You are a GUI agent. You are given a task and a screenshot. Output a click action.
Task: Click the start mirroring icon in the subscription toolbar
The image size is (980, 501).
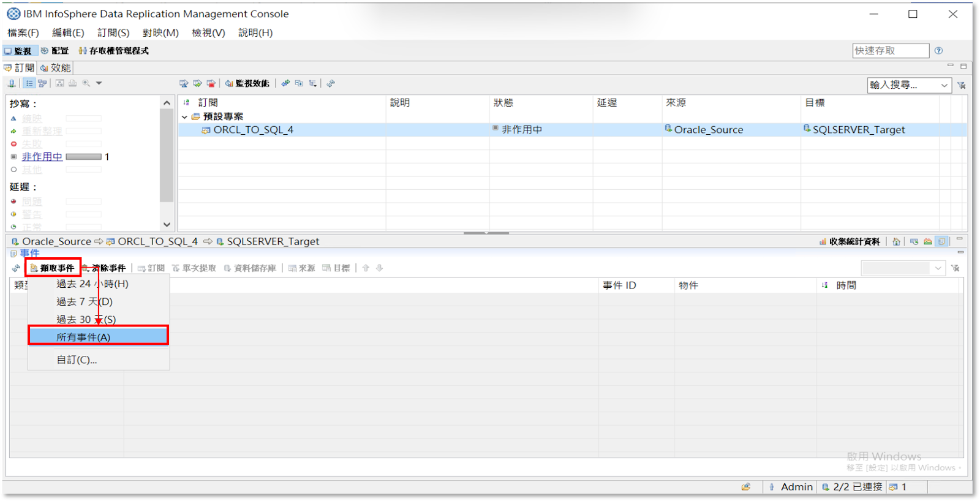point(184,83)
